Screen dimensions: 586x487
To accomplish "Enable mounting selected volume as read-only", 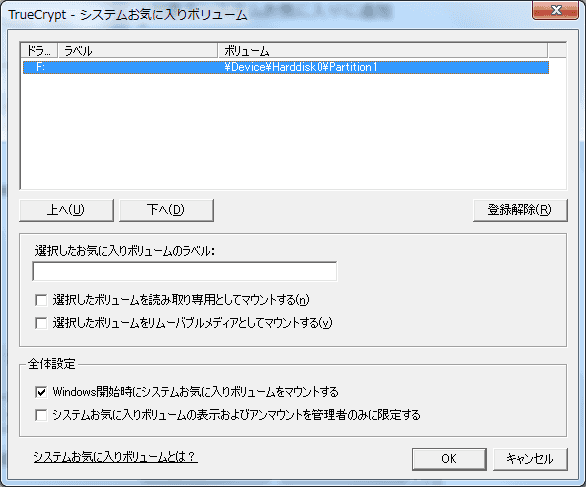I will 41,300.
